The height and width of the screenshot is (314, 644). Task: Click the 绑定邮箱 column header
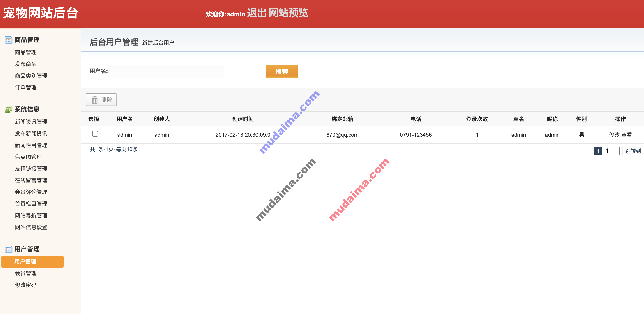(x=342, y=119)
